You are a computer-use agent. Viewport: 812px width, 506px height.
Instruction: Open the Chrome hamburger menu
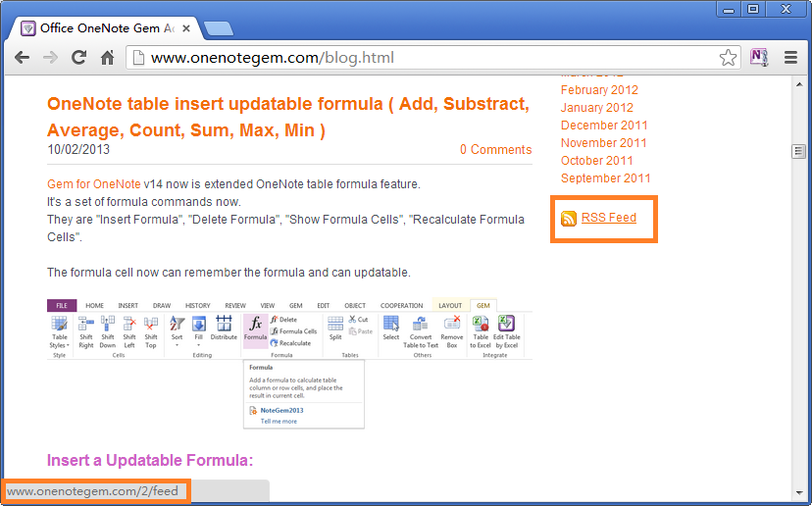pyautogui.click(x=790, y=58)
